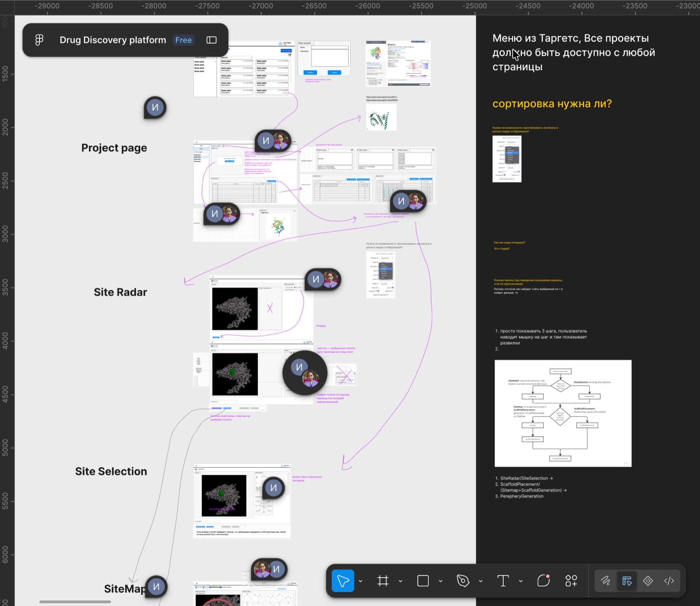Open the large expanded comment bubble
The image size is (700, 606).
pyautogui.click(x=305, y=373)
